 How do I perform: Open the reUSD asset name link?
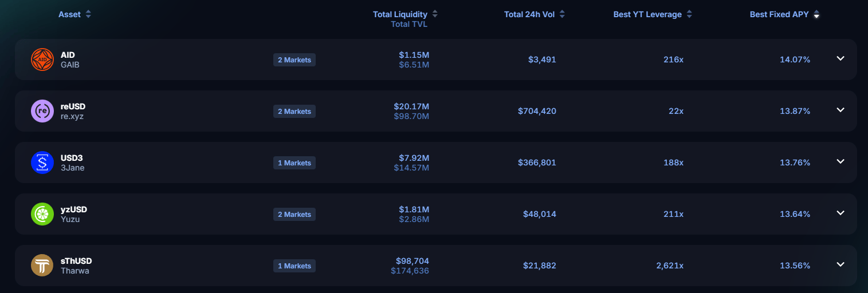click(73, 106)
